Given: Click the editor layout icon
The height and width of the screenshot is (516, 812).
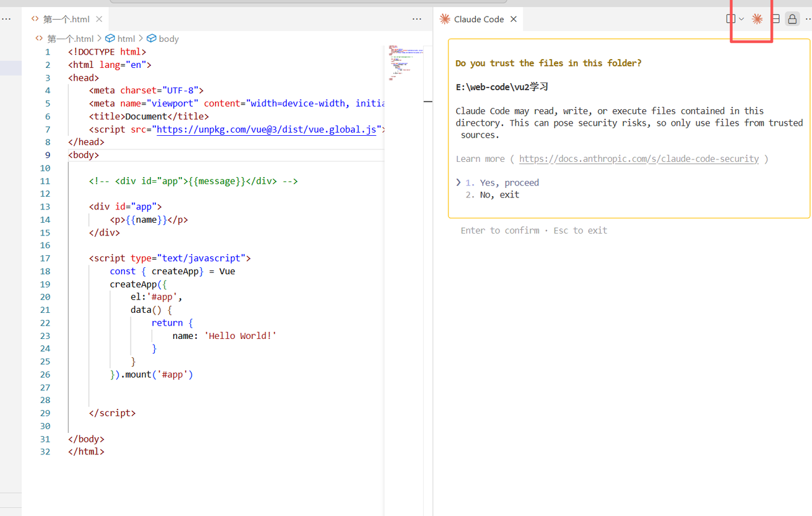Looking at the screenshot, I should 731,19.
